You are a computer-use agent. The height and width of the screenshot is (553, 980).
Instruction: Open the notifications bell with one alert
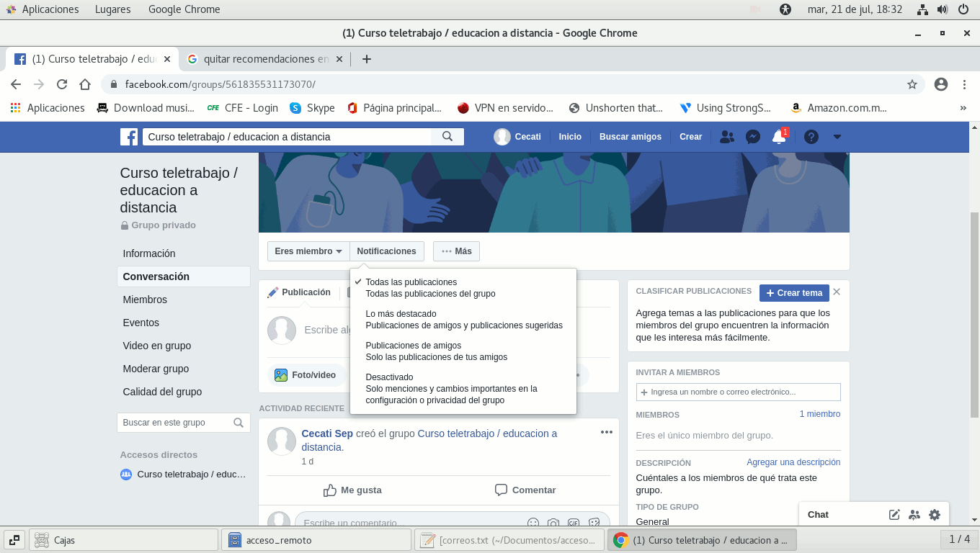779,136
